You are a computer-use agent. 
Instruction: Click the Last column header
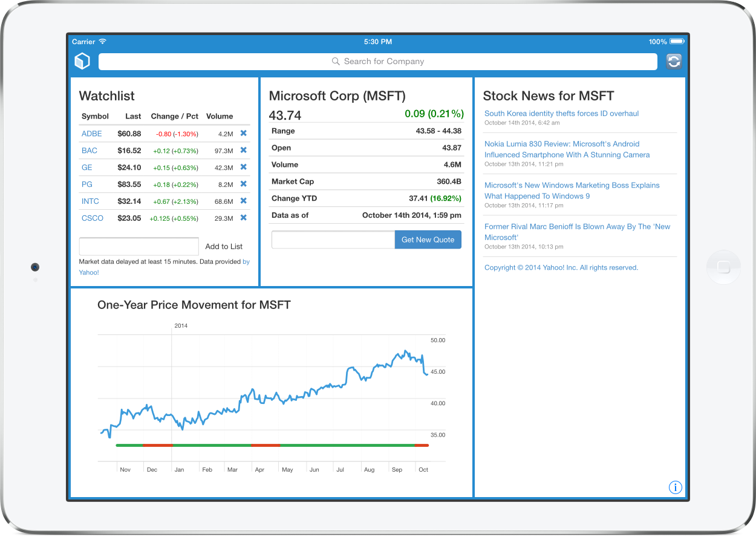pos(133,116)
